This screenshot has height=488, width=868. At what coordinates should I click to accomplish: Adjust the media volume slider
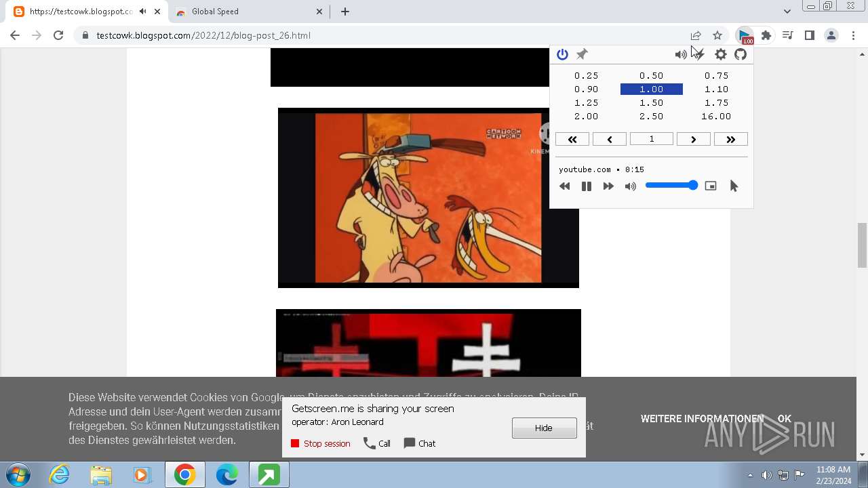point(671,185)
